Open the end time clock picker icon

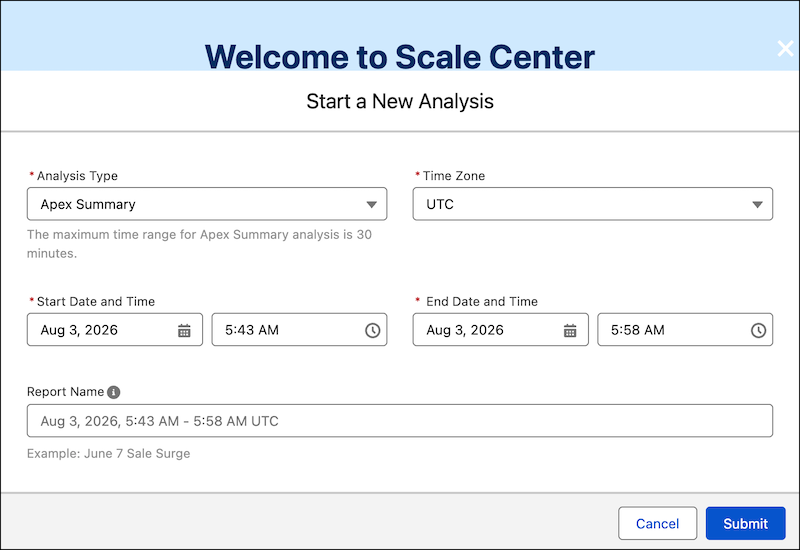tap(758, 331)
